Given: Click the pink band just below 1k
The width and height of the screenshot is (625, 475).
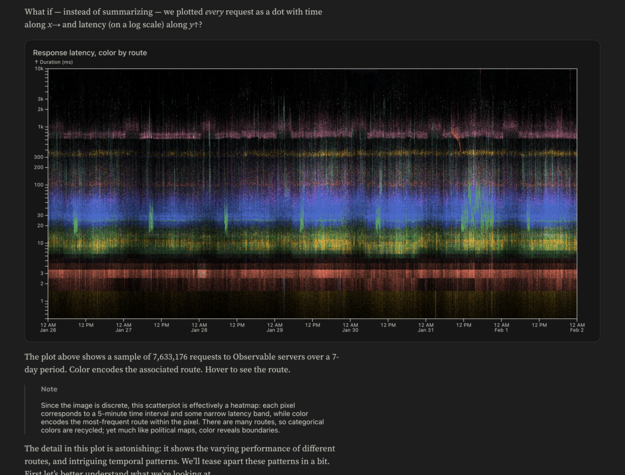Looking at the screenshot, I should coord(300,133).
